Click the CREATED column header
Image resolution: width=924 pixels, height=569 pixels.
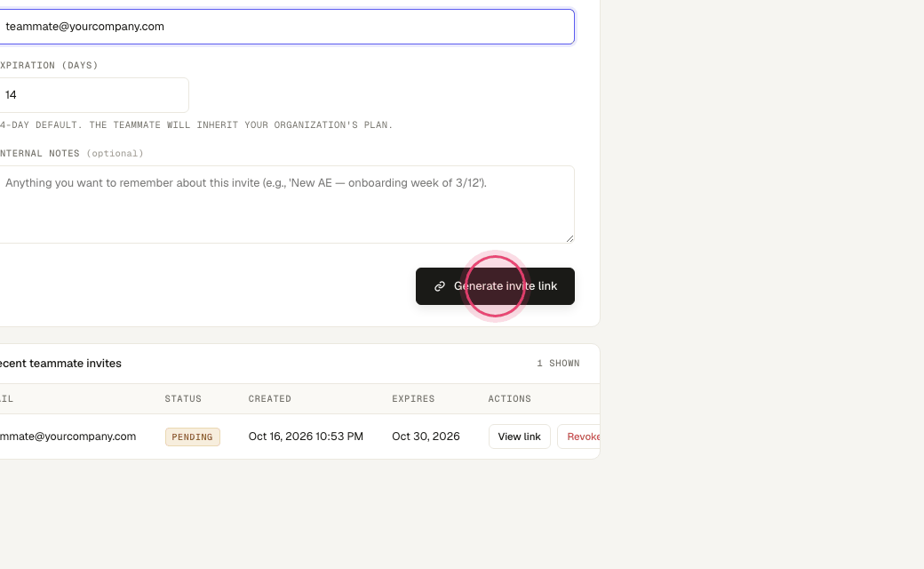click(270, 399)
